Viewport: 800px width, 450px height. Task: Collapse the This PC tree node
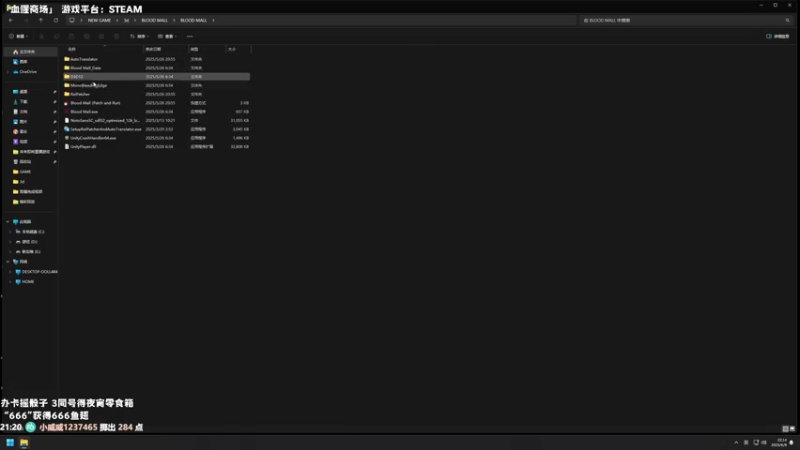[x=8, y=222]
